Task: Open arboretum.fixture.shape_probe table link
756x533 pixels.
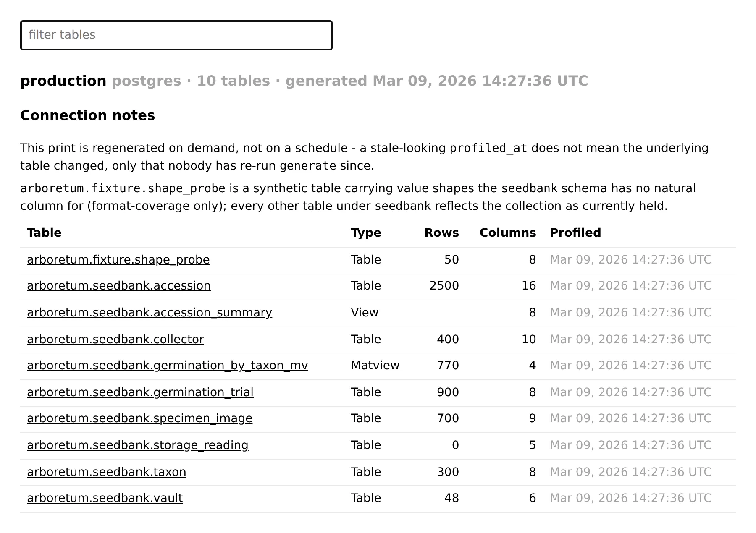Action: (118, 260)
